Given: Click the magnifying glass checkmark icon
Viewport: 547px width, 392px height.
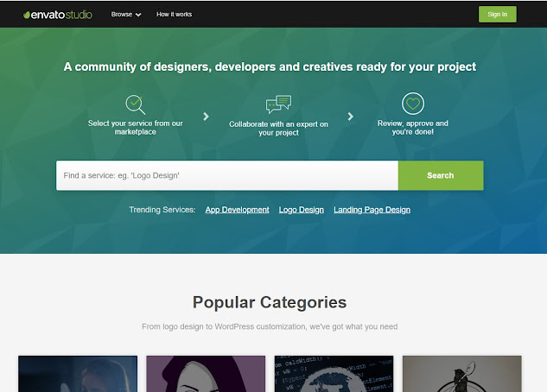Looking at the screenshot, I should (136, 104).
